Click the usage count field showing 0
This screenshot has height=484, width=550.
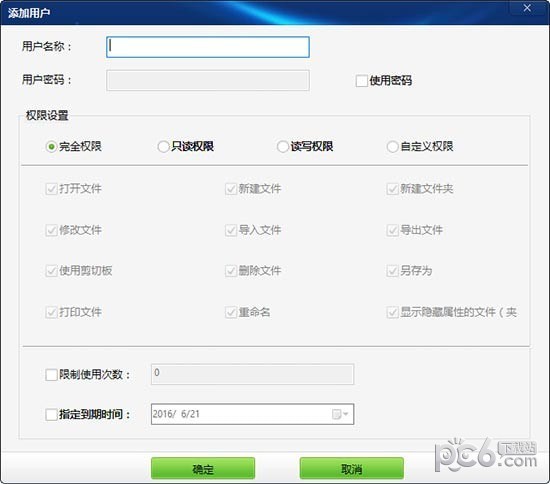click(x=252, y=374)
